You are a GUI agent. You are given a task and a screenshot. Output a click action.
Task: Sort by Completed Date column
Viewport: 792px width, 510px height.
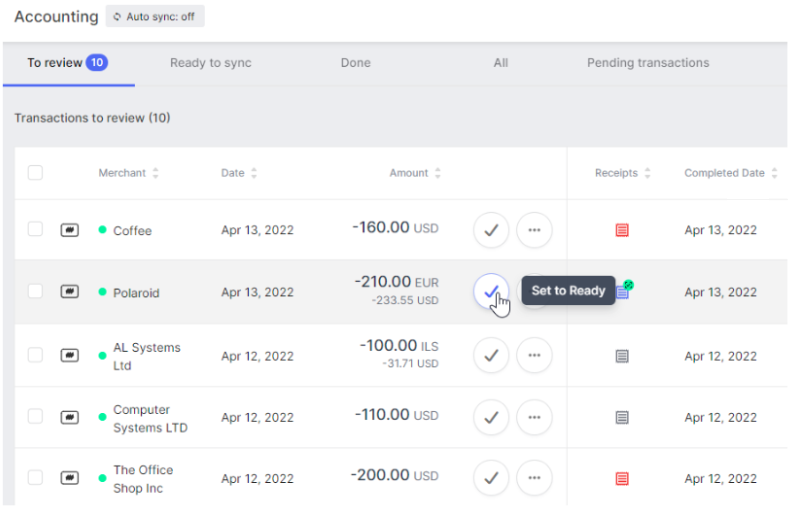click(x=730, y=173)
